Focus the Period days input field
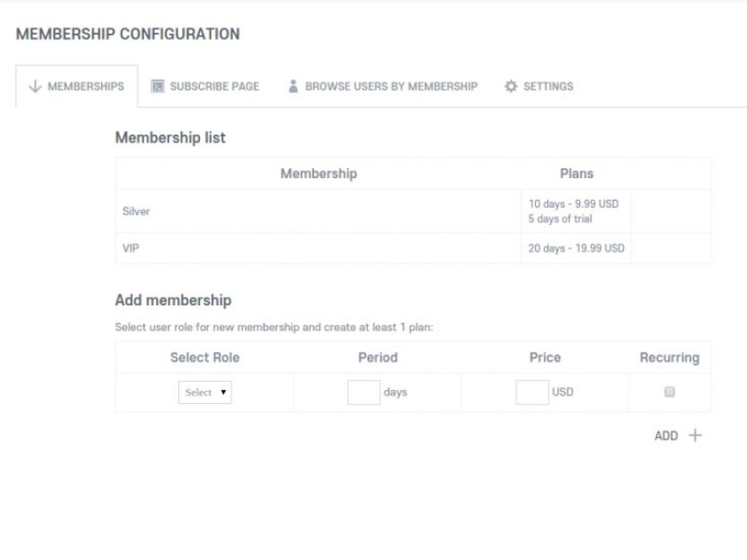 pos(363,393)
